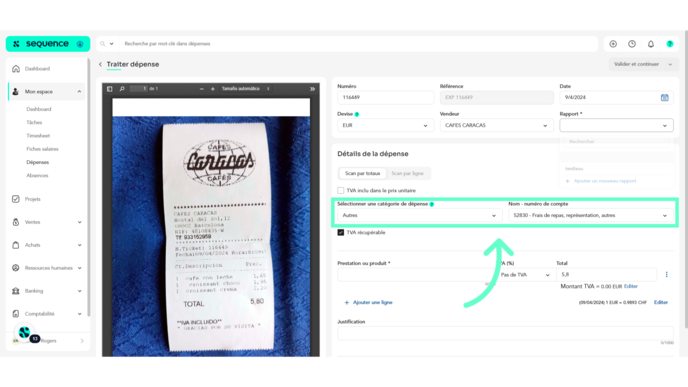Open the Autres category dropdown
The image size is (688, 387).
click(419, 215)
